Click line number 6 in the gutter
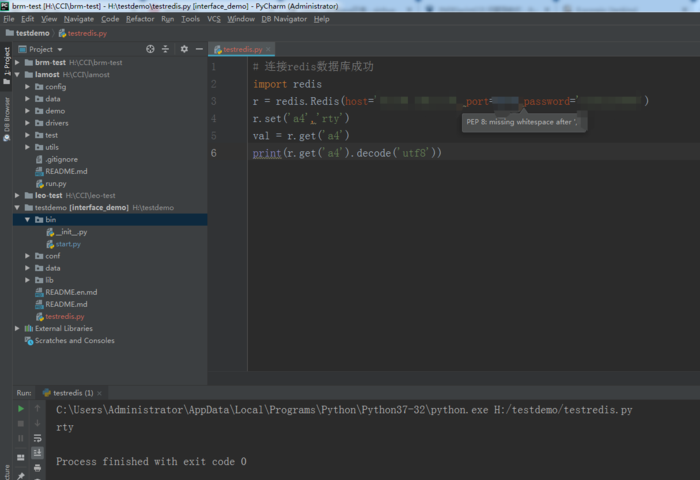The image size is (700, 480). [214, 153]
